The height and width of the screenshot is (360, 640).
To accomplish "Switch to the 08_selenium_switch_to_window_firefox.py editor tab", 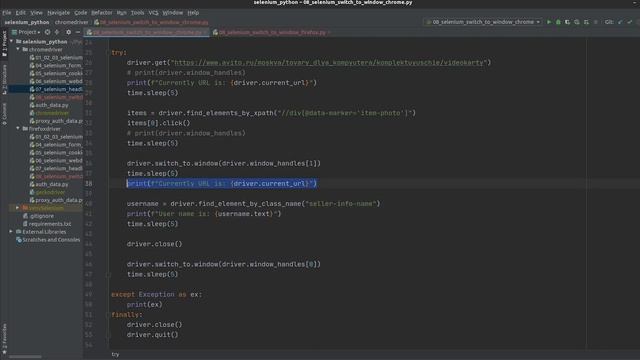I will pos(272,32).
